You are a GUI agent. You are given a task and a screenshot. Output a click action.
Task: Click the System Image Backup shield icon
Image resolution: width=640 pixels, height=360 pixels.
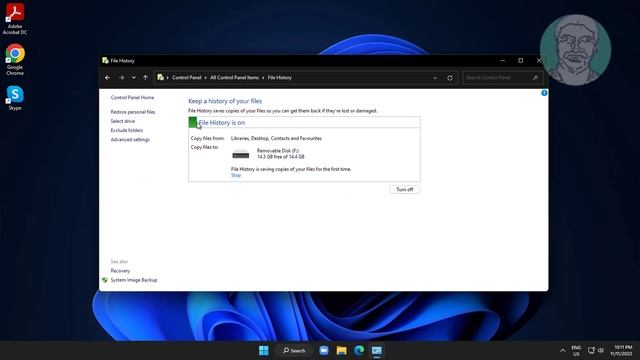point(105,280)
